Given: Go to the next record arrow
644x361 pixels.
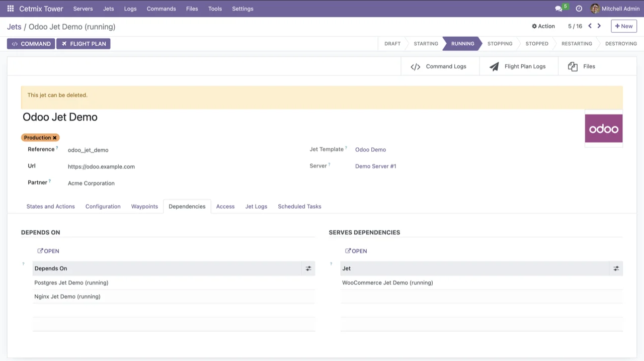Looking at the screenshot, I should tap(599, 26).
